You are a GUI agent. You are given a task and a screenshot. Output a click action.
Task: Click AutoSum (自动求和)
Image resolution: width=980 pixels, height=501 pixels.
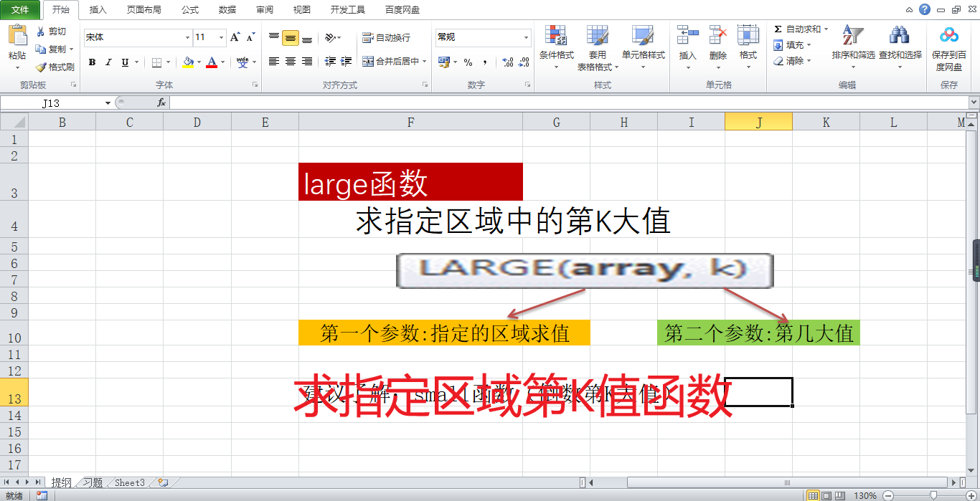click(797, 29)
